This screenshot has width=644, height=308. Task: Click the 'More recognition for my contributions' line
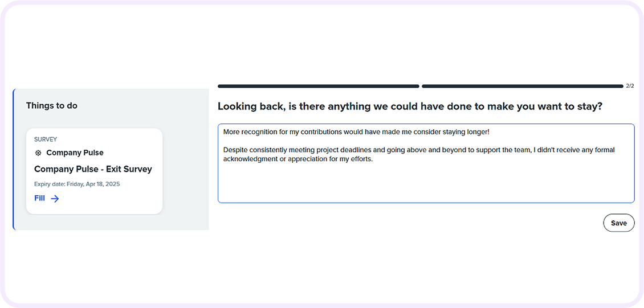(356, 132)
